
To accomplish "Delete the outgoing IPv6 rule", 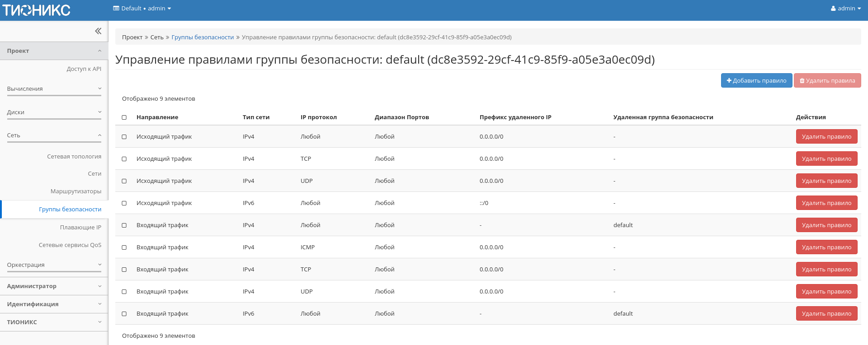I will (826, 203).
